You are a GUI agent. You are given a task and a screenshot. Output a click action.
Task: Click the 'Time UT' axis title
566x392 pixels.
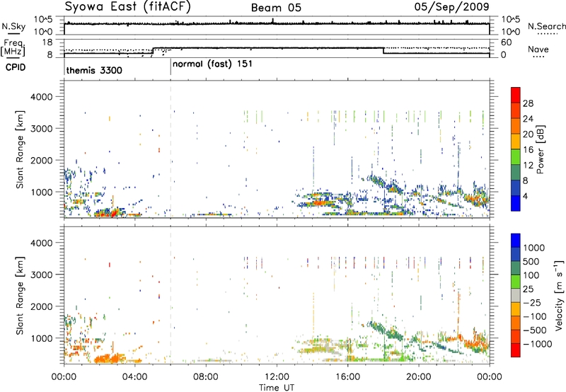[x=277, y=388]
